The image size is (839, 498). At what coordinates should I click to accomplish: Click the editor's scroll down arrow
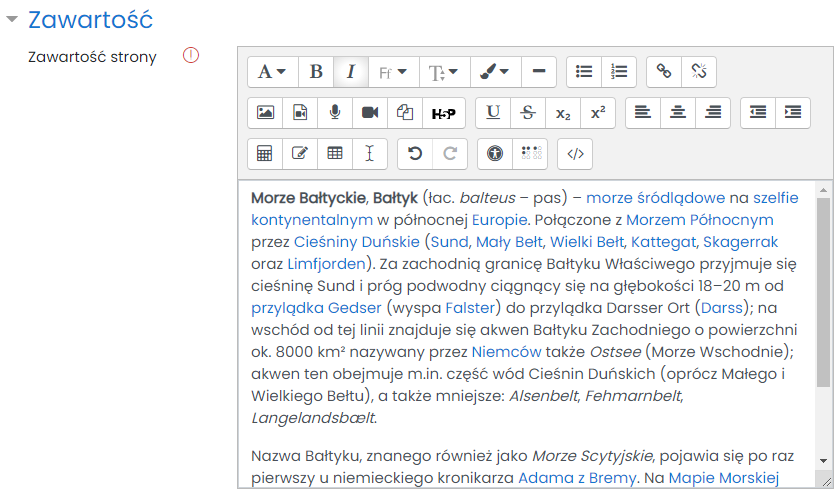(x=823, y=460)
